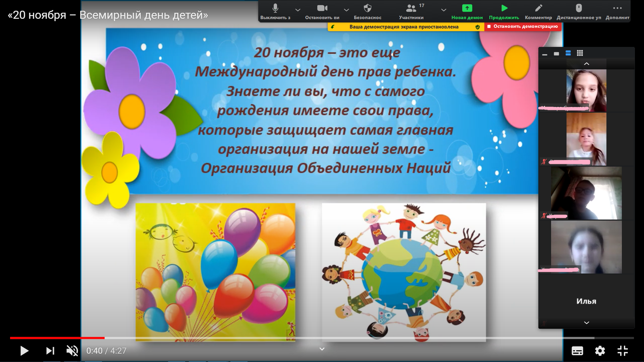Unmute the YouTube player volume
The height and width of the screenshot is (362, 644).
pyautogui.click(x=72, y=351)
